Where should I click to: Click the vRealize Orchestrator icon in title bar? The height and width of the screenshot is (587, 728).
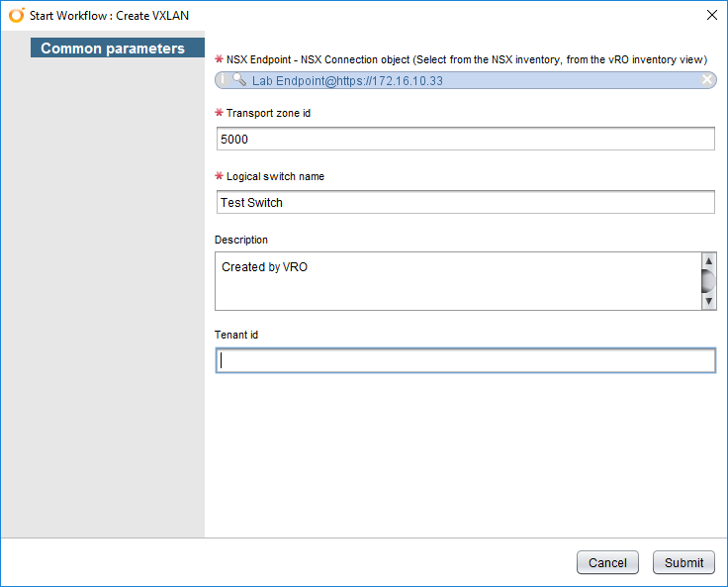point(16,15)
